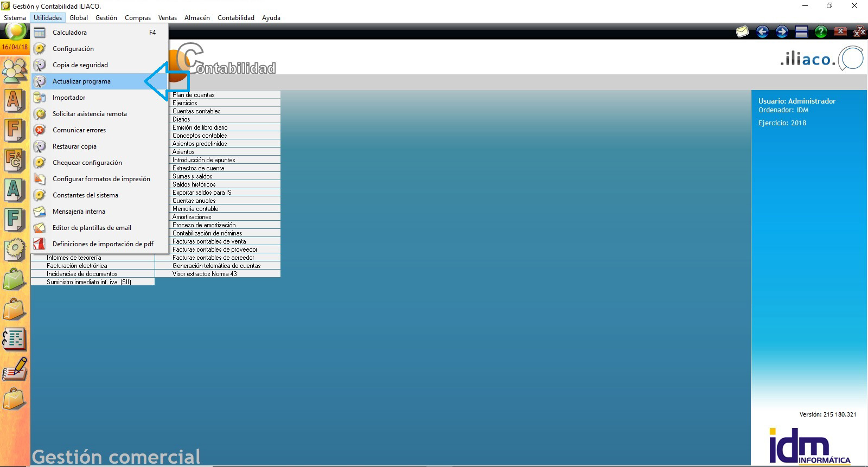The image size is (868, 467).
Task: Select Copia de seguridad menu entry
Action: click(100, 65)
